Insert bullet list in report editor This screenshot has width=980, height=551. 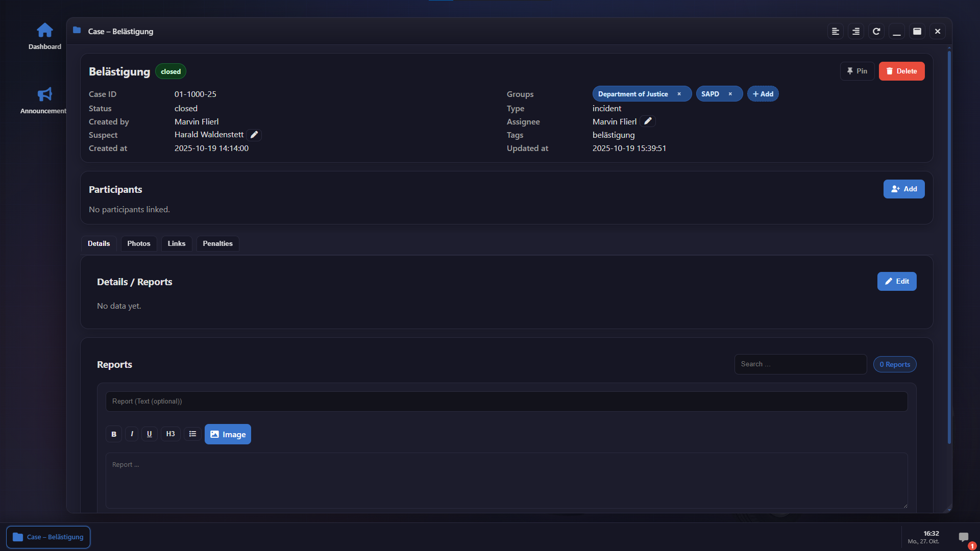192,434
